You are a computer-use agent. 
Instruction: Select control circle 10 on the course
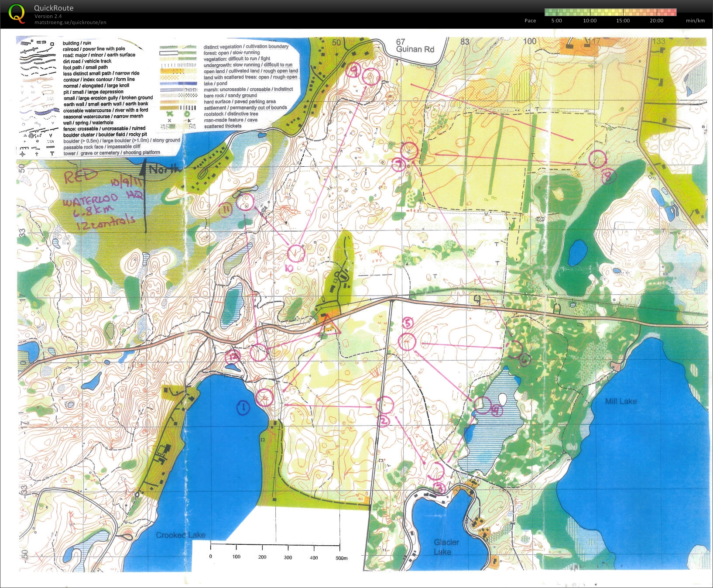click(x=295, y=253)
